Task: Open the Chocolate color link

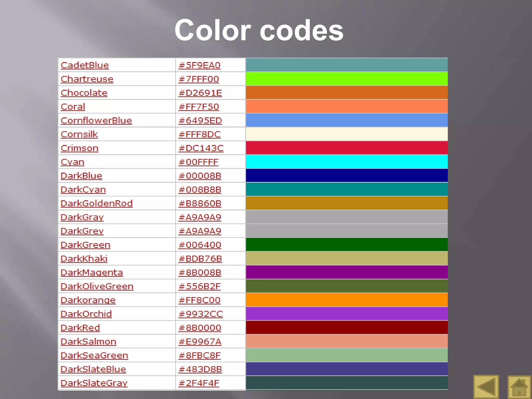Action: coord(84,93)
